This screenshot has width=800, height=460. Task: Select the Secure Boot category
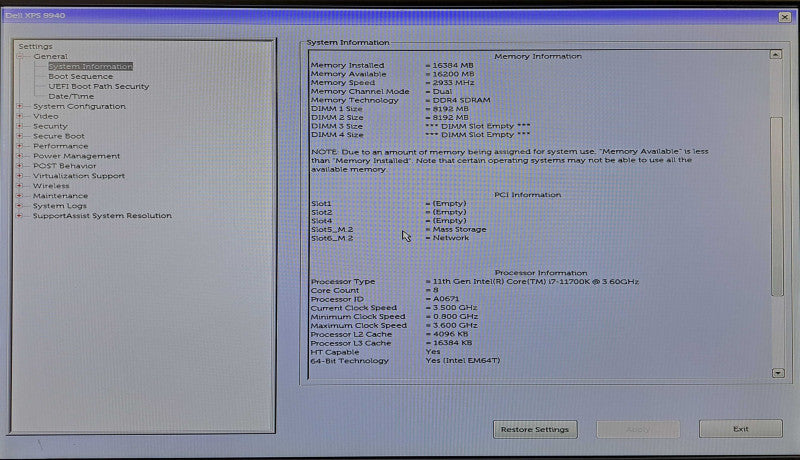[x=59, y=136]
